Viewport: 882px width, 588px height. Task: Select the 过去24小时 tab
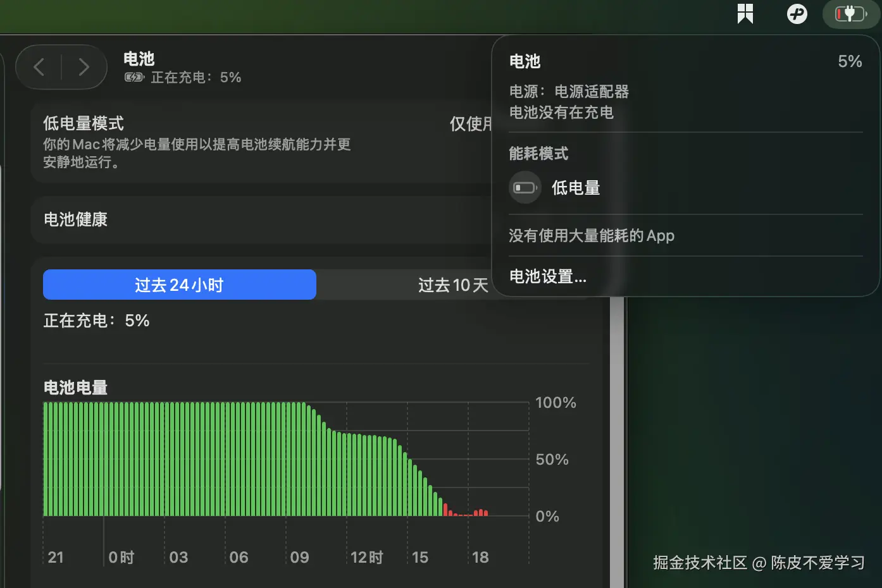point(179,285)
